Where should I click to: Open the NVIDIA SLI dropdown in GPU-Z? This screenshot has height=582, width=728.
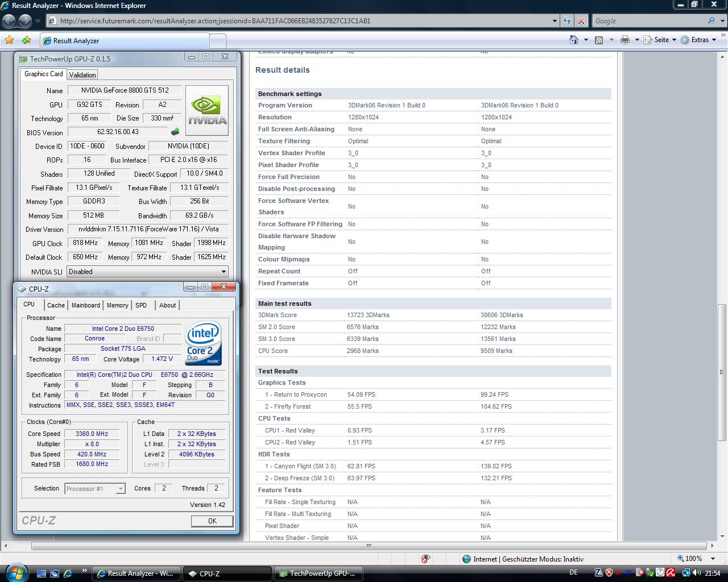pyautogui.click(x=147, y=272)
